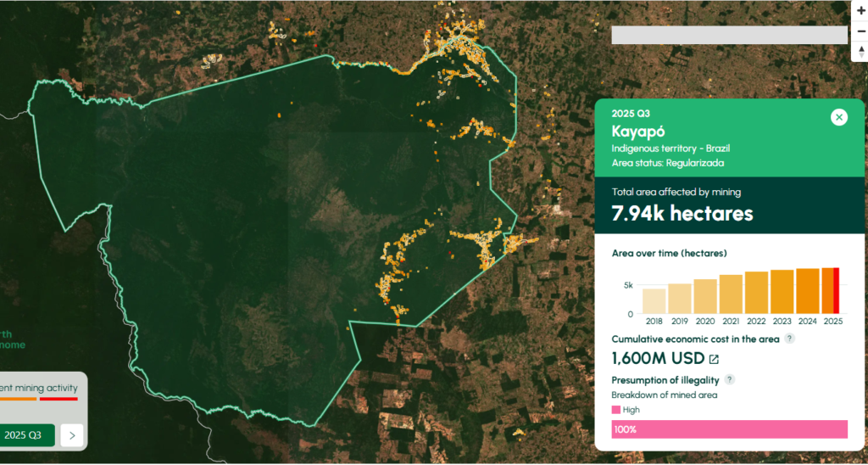868x465 pixels.
Task: Click the red 2025 bar segment
Action: click(837, 290)
